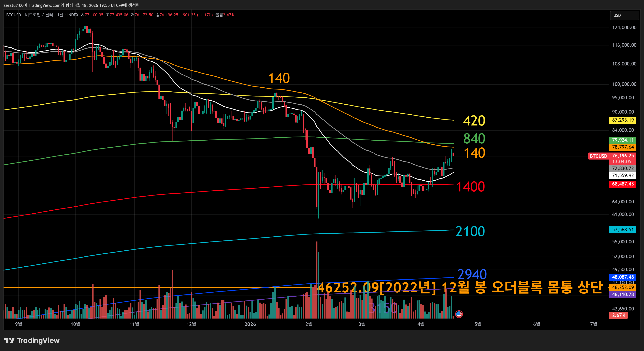
Task: Select the cyan 2100 text annotation
Action: (x=470, y=231)
